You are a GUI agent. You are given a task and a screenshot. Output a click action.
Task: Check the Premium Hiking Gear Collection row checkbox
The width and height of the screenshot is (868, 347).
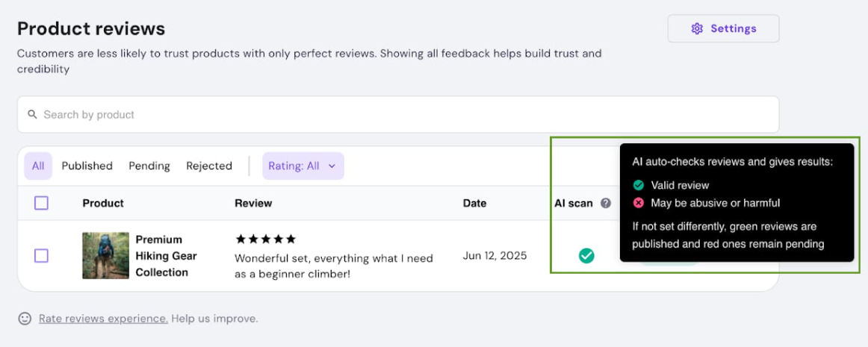point(42,256)
